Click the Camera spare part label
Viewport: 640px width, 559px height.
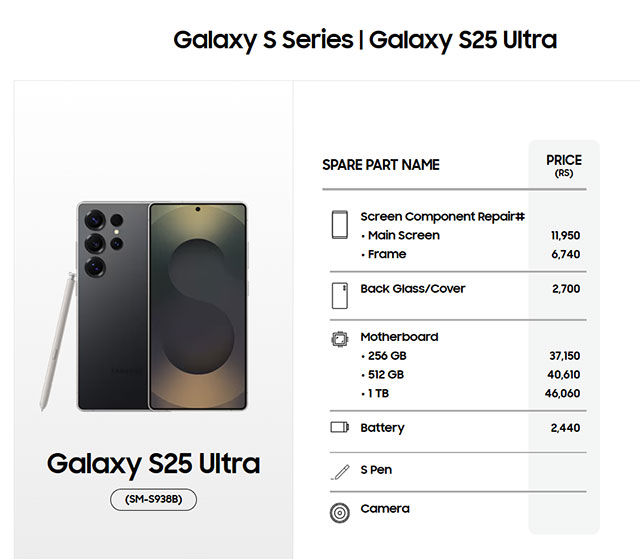pyautogui.click(x=385, y=509)
